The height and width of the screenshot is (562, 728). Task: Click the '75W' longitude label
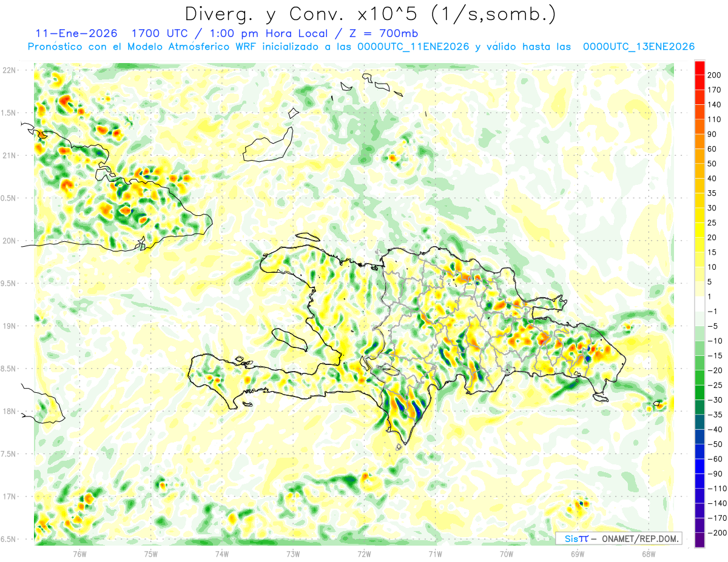click(150, 553)
